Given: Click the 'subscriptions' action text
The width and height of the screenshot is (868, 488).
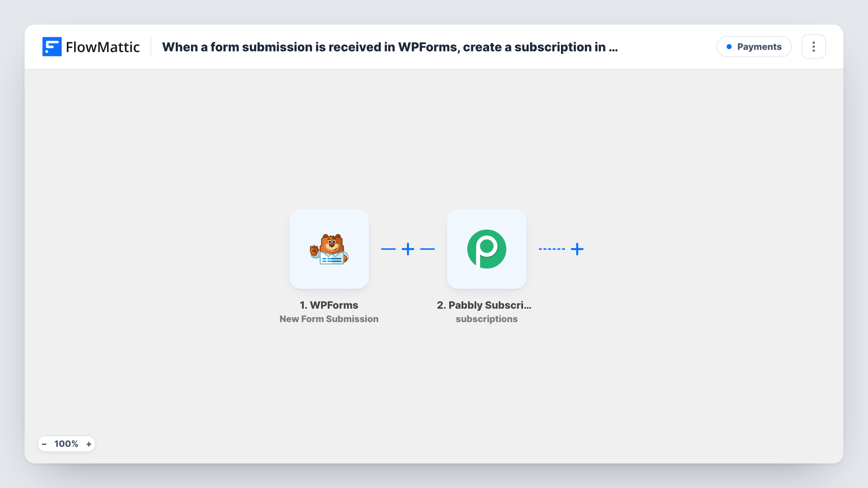Looking at the screenshot, I should (487, 319).
